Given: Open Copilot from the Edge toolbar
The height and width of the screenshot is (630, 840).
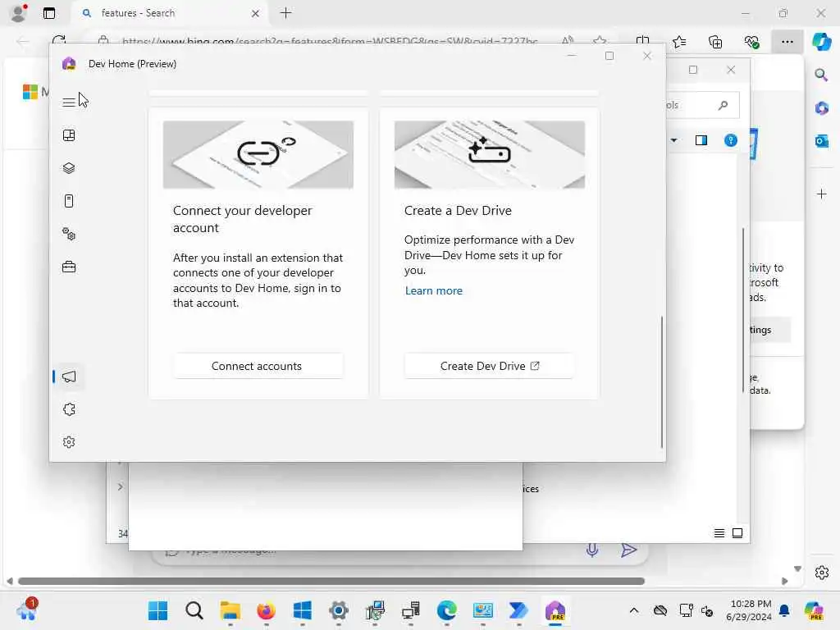Looking at the screenshot, I should click(821, 41).
